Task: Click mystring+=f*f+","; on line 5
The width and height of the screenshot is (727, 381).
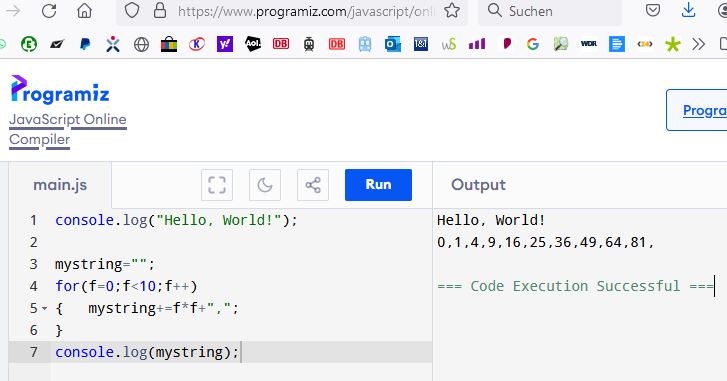Action: pyautogui.click(x=164, y=308)
